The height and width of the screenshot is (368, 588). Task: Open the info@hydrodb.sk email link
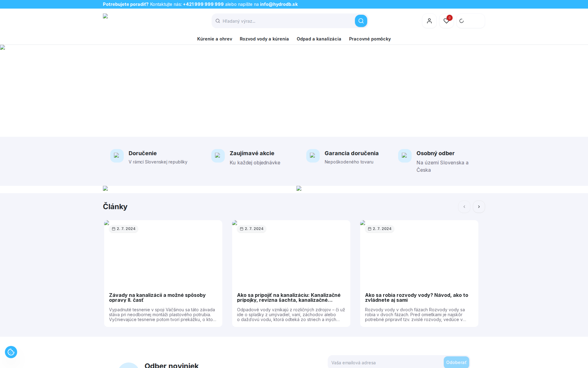point(278,4)
